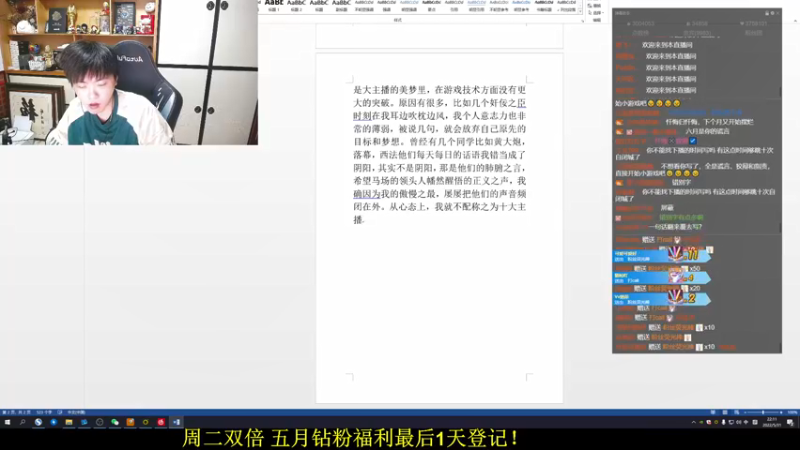Click the microphone tray icon
The image size is (800, 450).
(723, 422)
